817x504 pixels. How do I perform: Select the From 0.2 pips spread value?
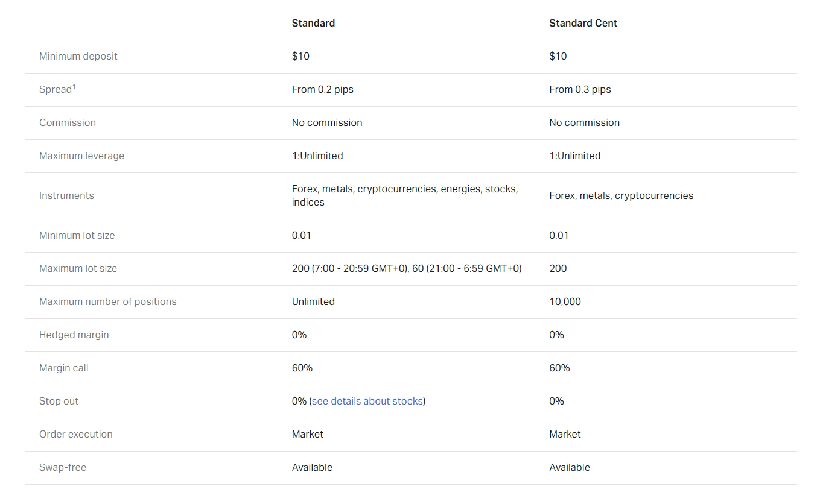(322, 89)
